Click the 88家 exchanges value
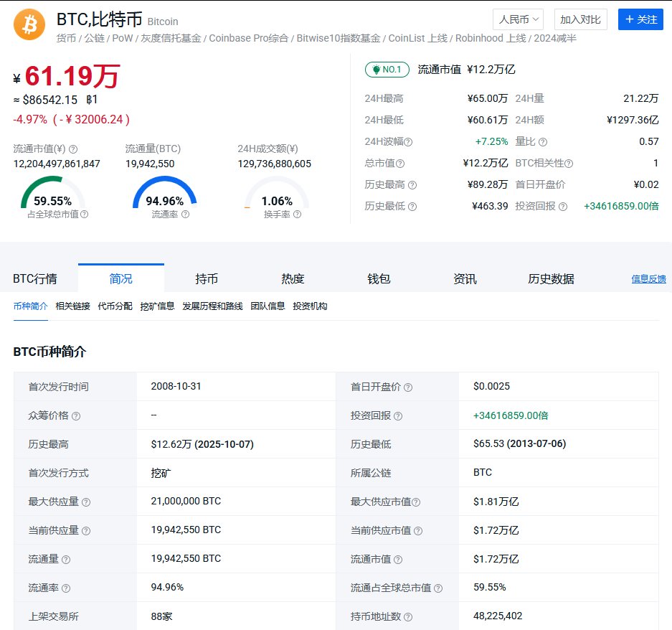 pos(161,616)
